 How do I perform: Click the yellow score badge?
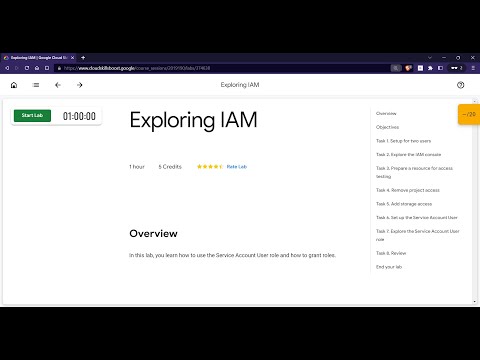pos(469,114)
